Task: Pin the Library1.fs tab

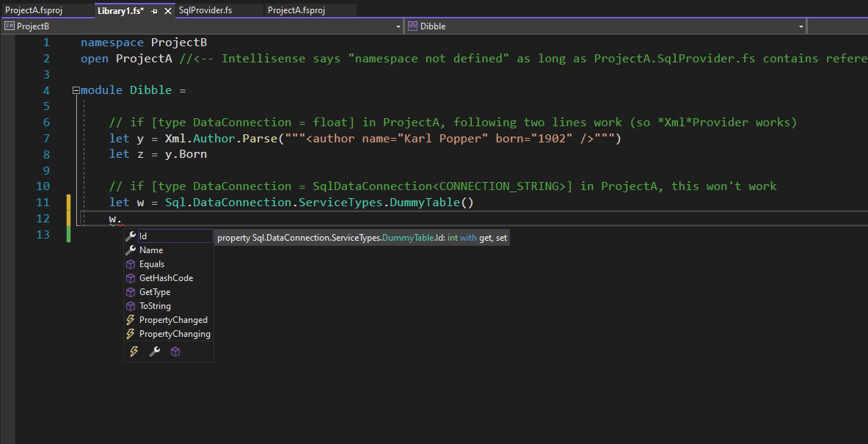Action: pos(154,11)
